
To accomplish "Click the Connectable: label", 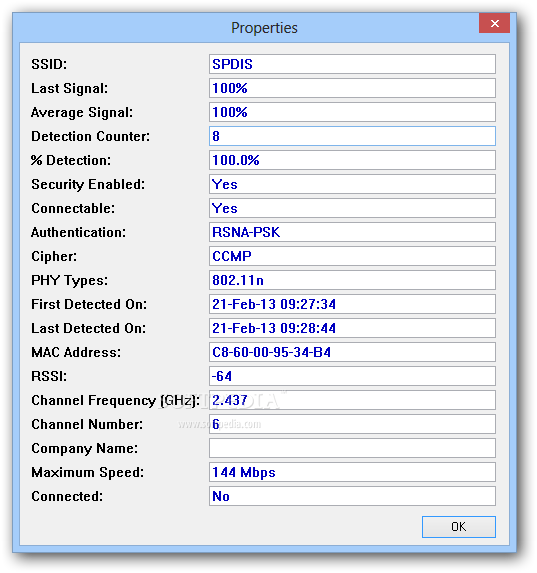I will pyautogui.click(x=73, y=208).
